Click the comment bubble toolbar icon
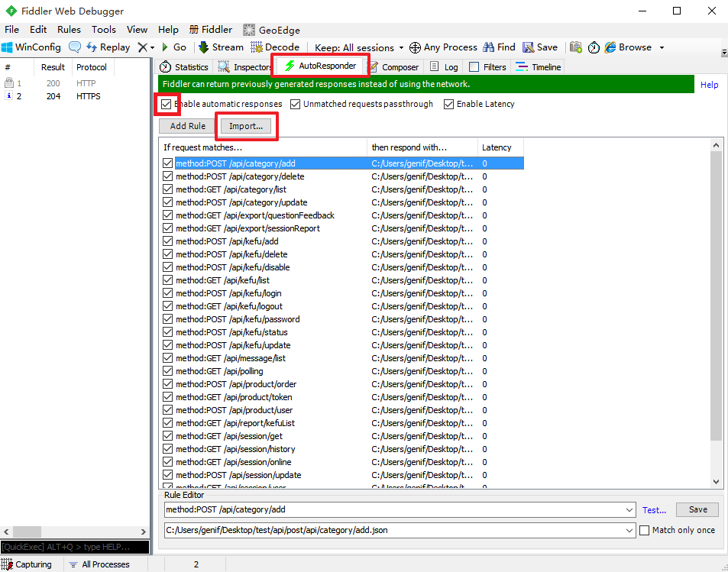Viewport: 728px width, 572px height. [75, 47]
